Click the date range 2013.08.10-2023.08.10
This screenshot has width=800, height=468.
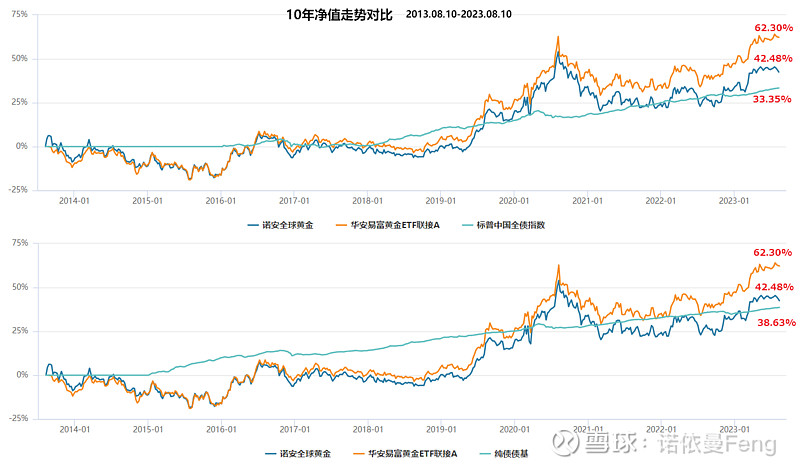[459, 14]
